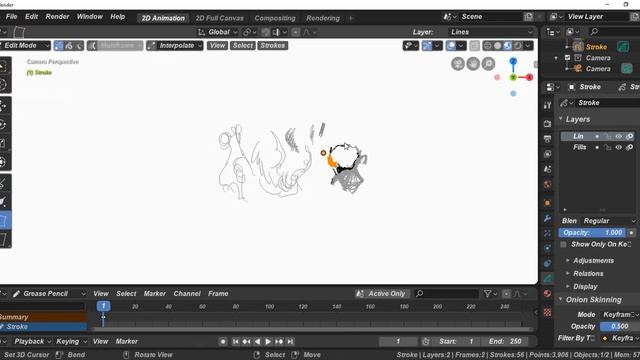Select the Shear tool below Bend
Screen dimensions: 640x360
(3, 239)
